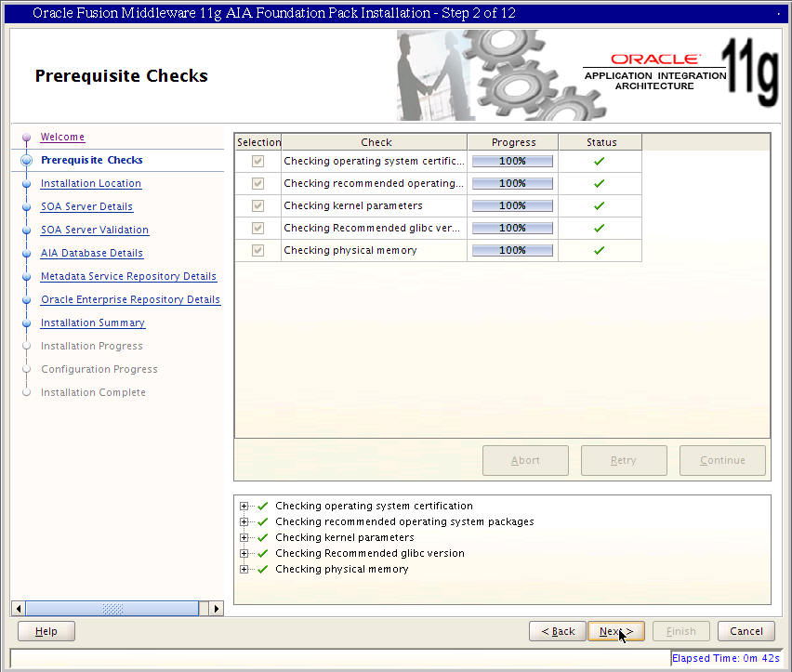Click green status checkmark for physical memory row

point(599,250)
